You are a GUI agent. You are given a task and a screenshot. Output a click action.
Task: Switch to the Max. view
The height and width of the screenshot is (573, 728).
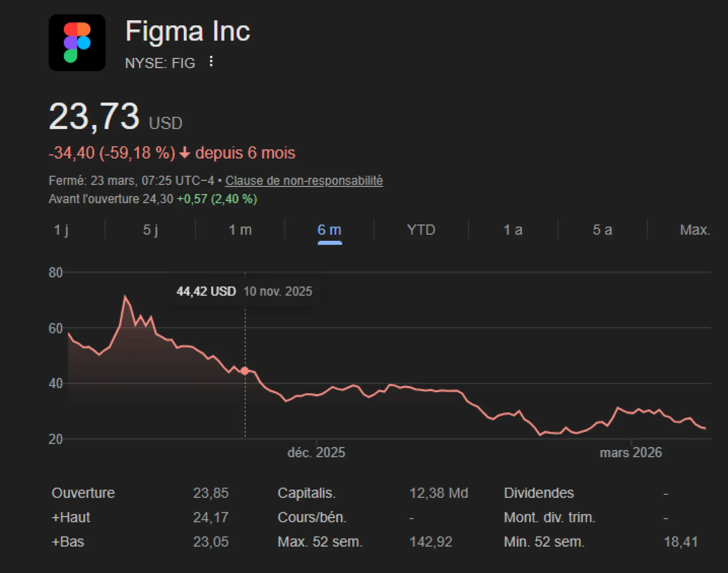click(x=695, y=229)
